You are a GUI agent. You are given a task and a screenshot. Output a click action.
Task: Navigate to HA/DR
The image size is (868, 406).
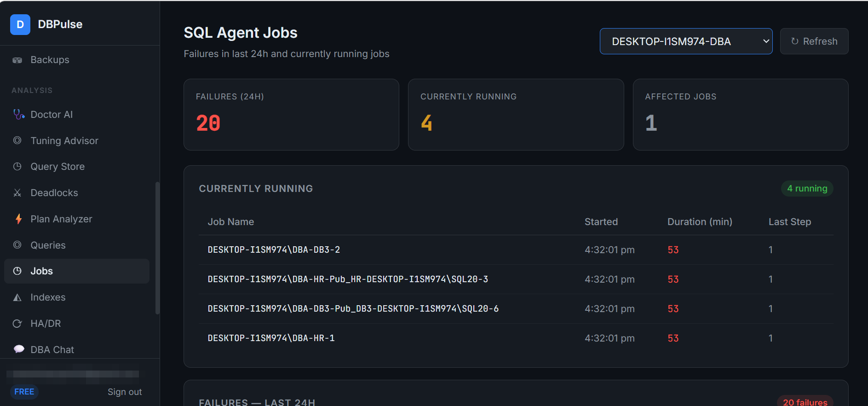tap(77, 324)
